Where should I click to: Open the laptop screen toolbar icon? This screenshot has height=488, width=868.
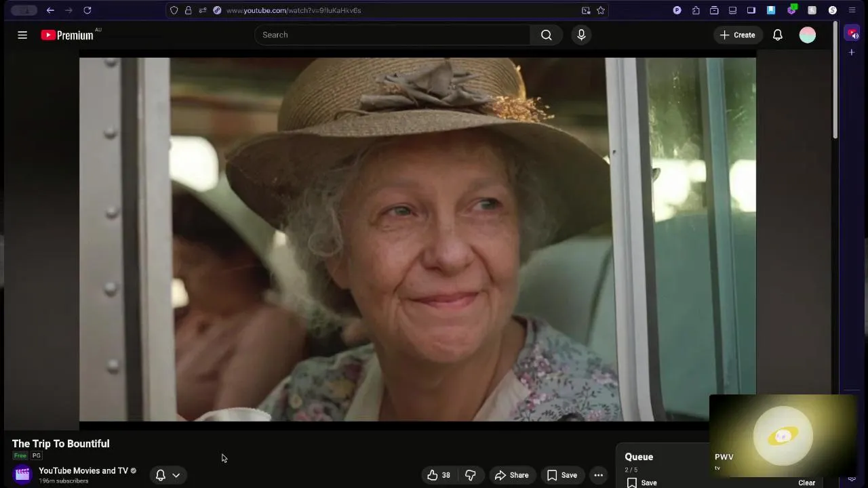pos(732,10)
